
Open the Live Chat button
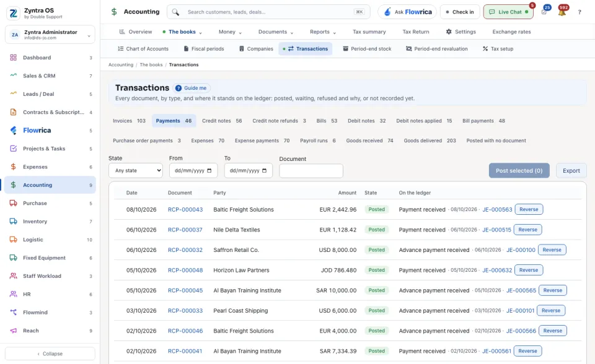508,12
